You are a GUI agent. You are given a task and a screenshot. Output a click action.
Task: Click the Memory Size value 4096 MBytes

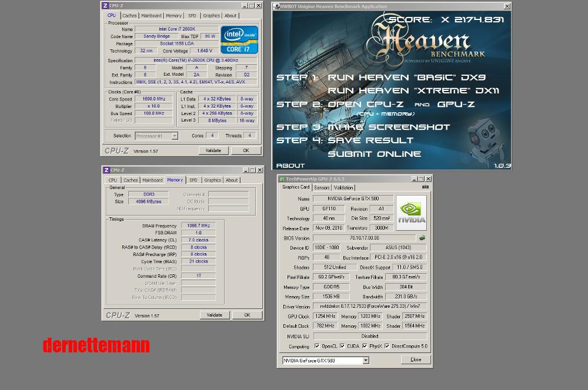(x=149, y=201)
